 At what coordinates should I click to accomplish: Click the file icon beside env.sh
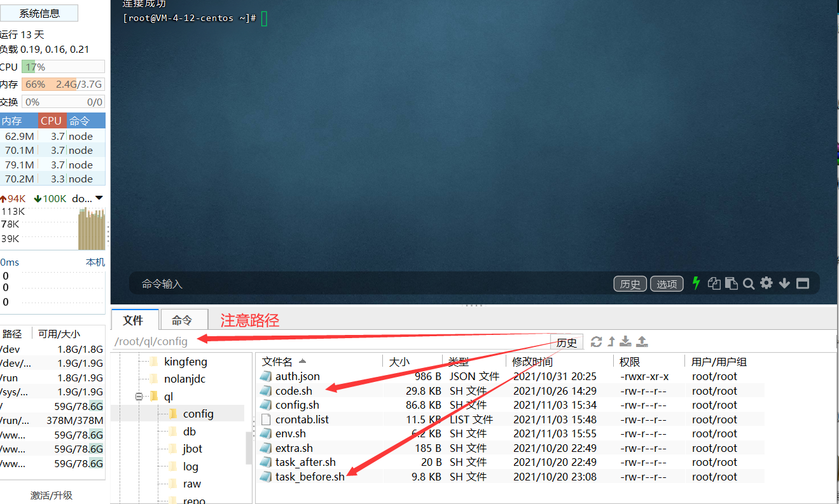point(265,433)
